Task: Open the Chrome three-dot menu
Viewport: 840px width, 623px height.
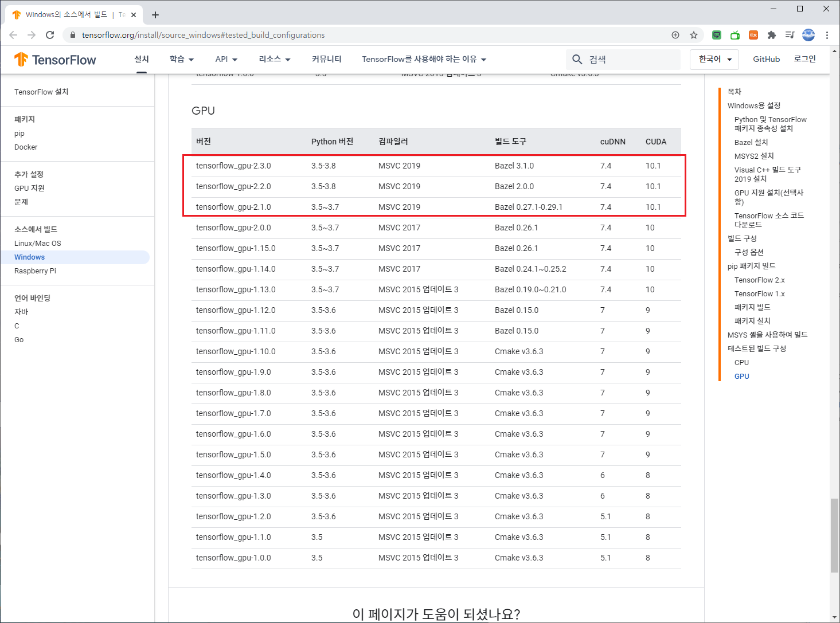Action: (827, 35)
